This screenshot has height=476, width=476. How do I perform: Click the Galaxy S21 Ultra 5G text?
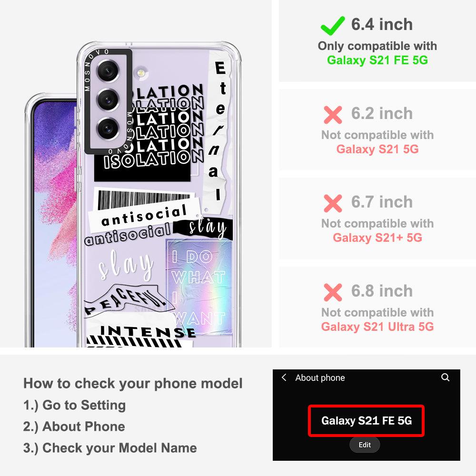click(x=377, y=327)
